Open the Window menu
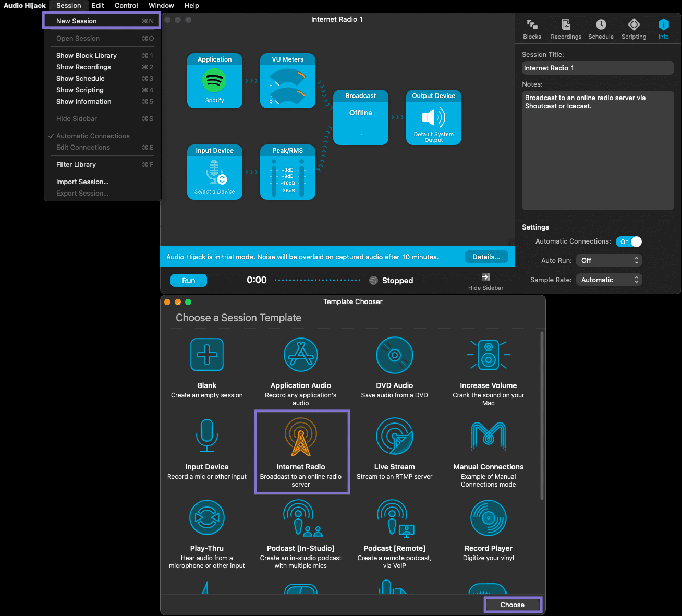The image size is (682, 616). tap(161, 5)
